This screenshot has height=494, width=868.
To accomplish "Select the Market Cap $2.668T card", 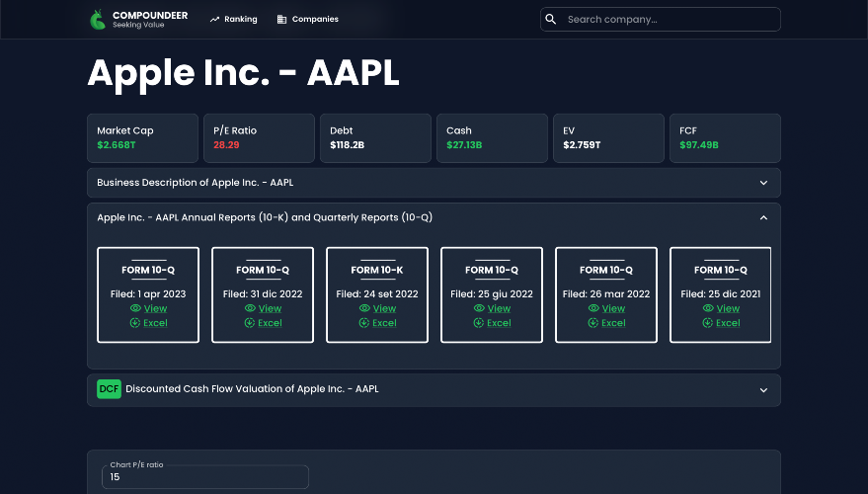I will click(x=142, y=138).
